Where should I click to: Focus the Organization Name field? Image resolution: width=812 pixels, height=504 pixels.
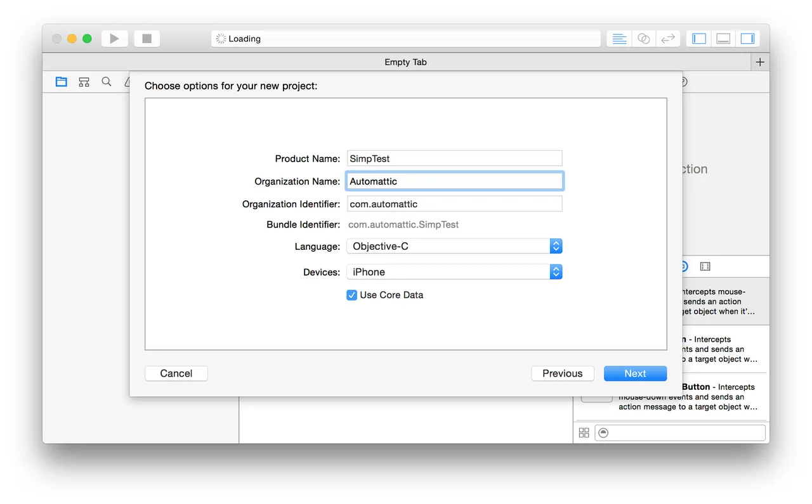pyautogui.click(x=454, y=181)
